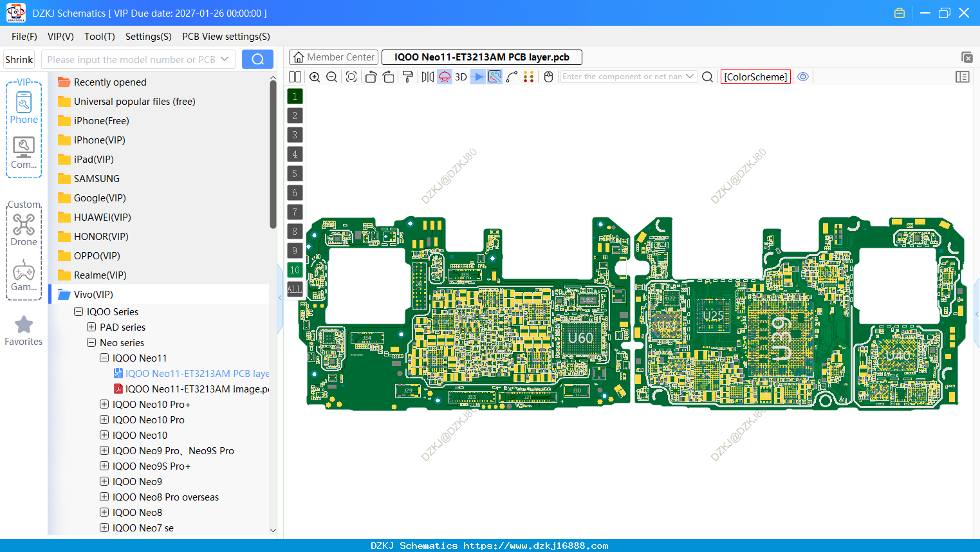Collapse the IQOO Series node
This screenshot has height=552, width=980.
(x=79, y=311)
